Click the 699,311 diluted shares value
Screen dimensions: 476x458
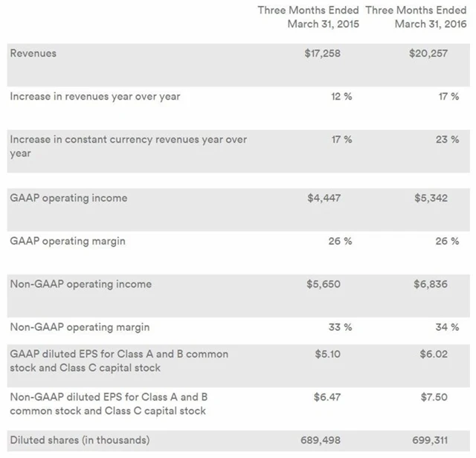tap(430, 441)
